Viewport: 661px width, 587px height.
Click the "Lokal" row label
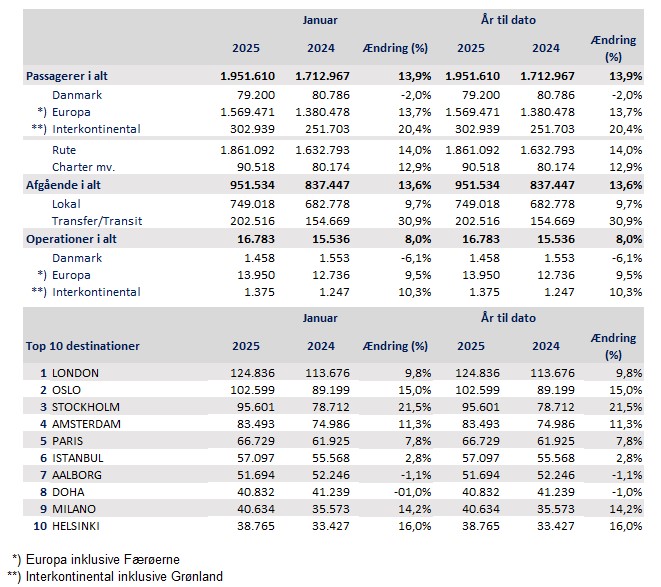point(68,203)
